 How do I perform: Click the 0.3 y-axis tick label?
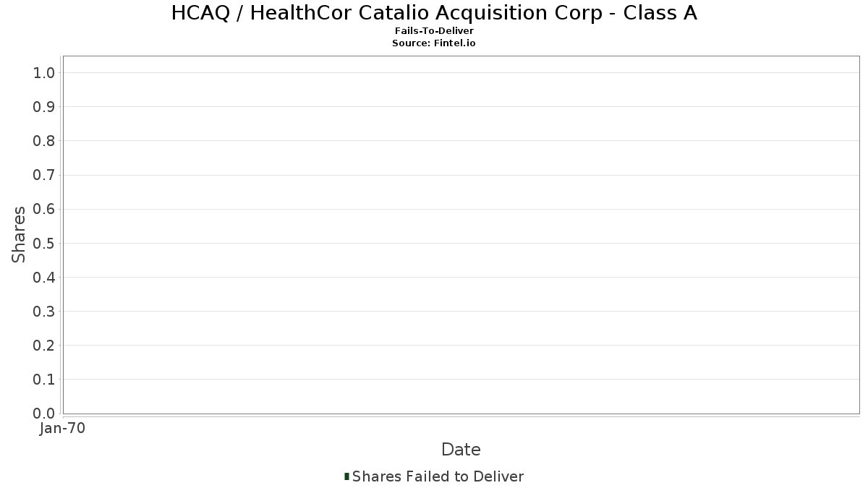44,312
